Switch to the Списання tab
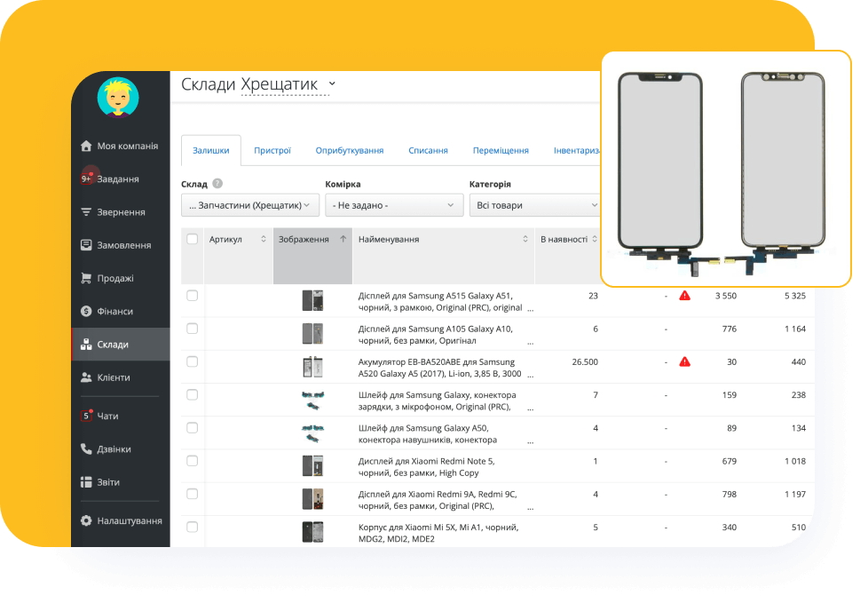 tap(428, 151)
